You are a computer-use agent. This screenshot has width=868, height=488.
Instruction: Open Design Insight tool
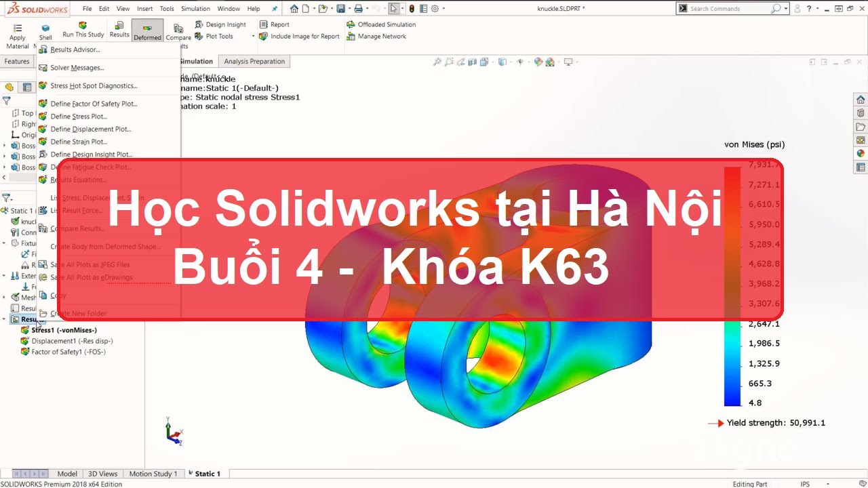[220, 24]
